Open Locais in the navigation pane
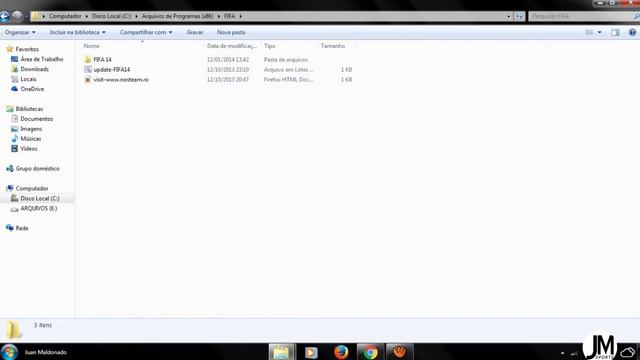 28,79
